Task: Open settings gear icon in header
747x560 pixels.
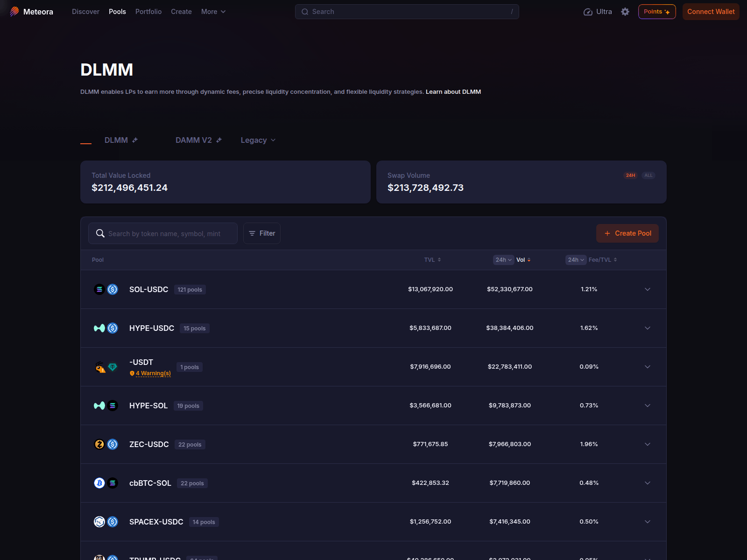Action: [x=625, y=12]
